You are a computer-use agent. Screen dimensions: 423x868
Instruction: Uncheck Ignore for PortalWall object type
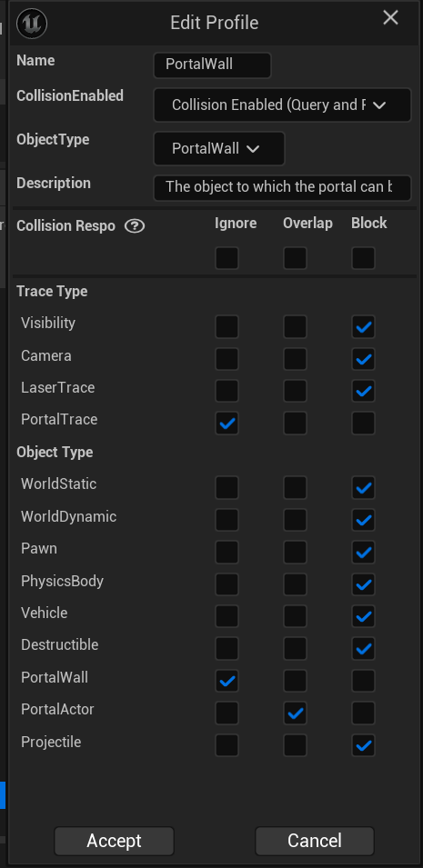pyautogui.click(x=227, y=681)
